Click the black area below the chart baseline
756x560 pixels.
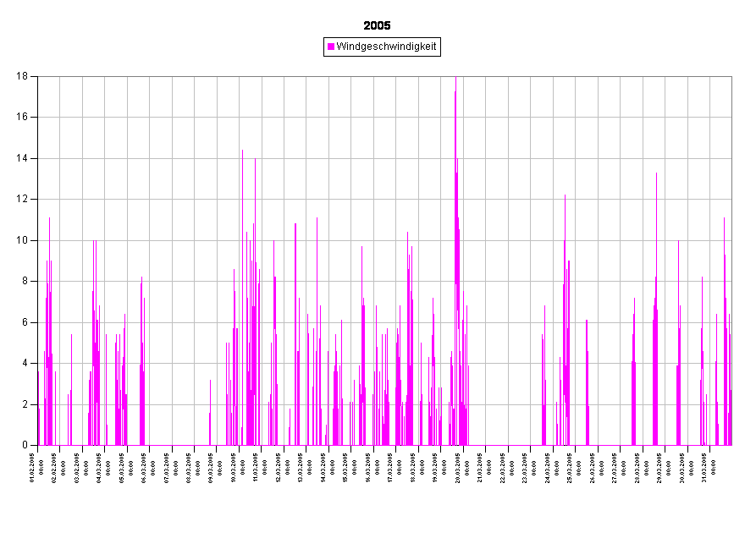click(381, 499)
